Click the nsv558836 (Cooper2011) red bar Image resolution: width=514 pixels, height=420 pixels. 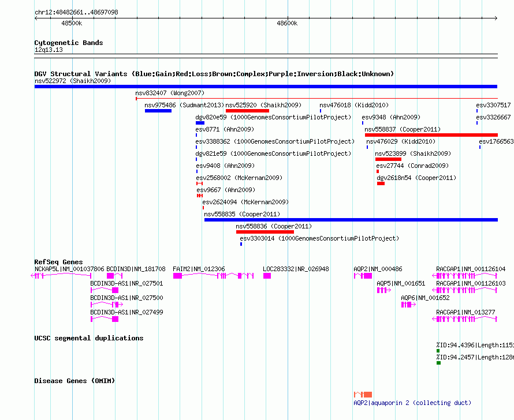[x=265, y=232]
